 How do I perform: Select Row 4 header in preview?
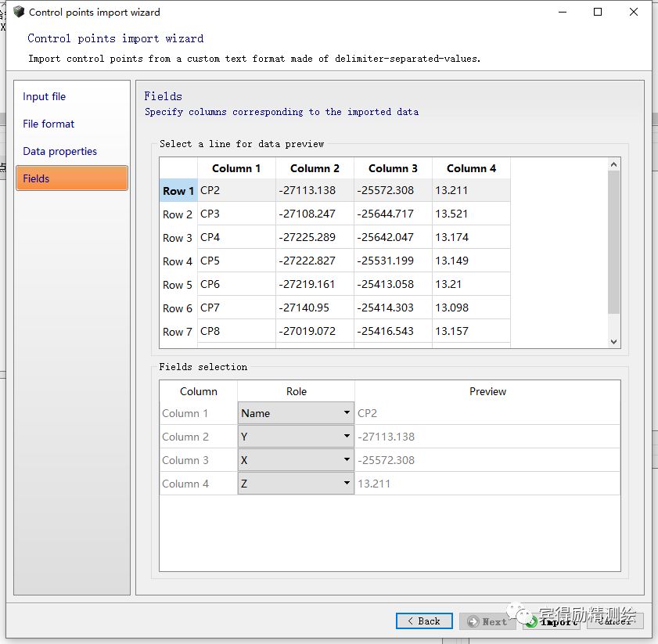[178, 261]
